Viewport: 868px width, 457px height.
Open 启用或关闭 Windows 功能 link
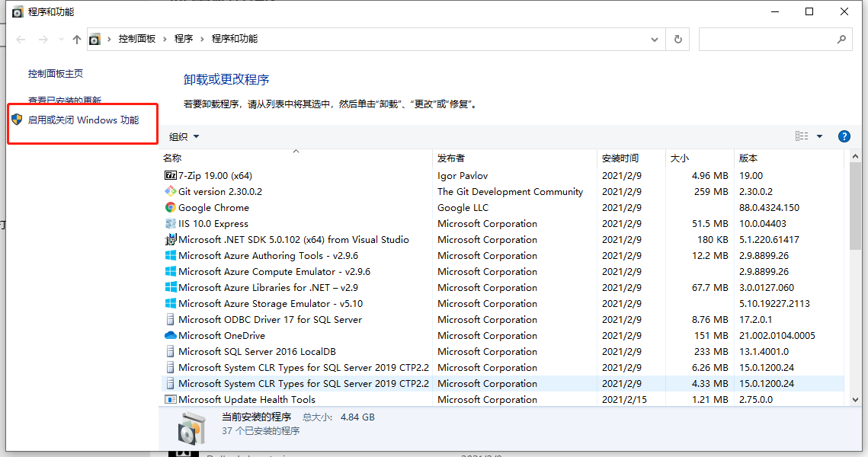point(84,120)
